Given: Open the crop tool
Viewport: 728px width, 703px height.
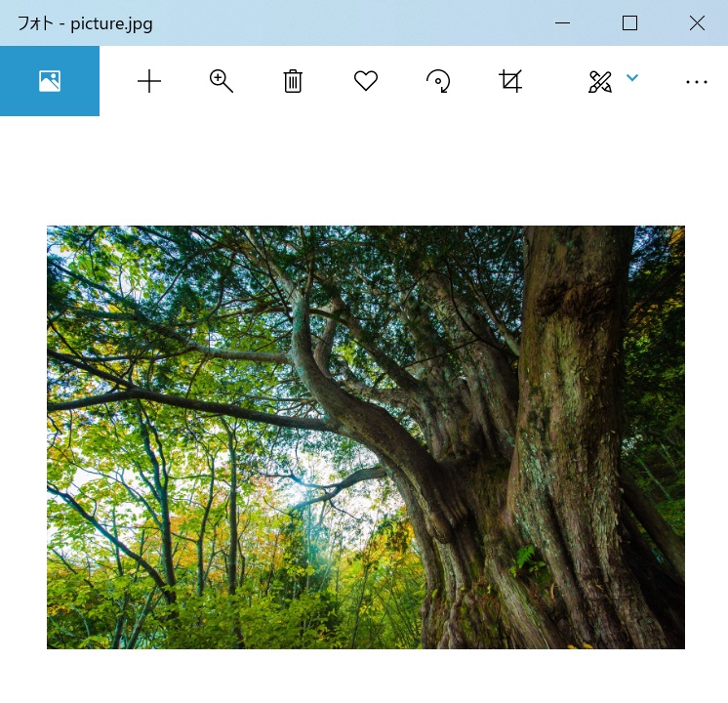Looking at the screenshot, I should pos(510,81).
